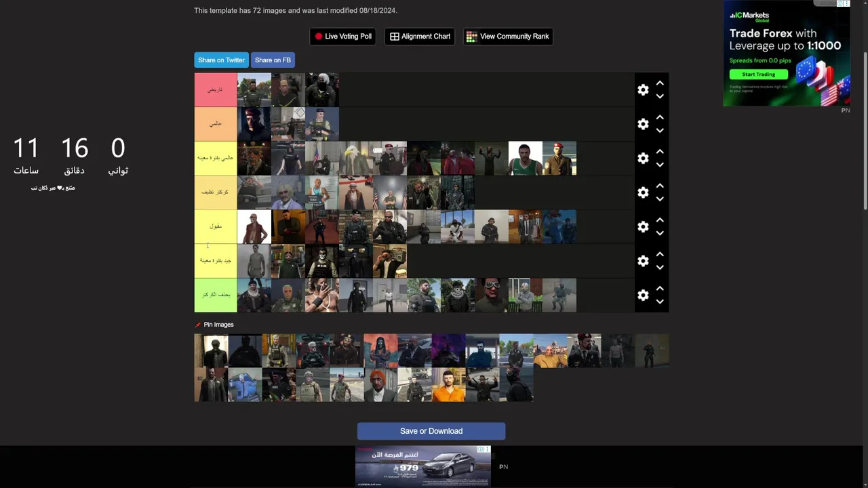Select man holding boombox thumbnail
This screenshot has width=868, height=488.
coord(390,261)
